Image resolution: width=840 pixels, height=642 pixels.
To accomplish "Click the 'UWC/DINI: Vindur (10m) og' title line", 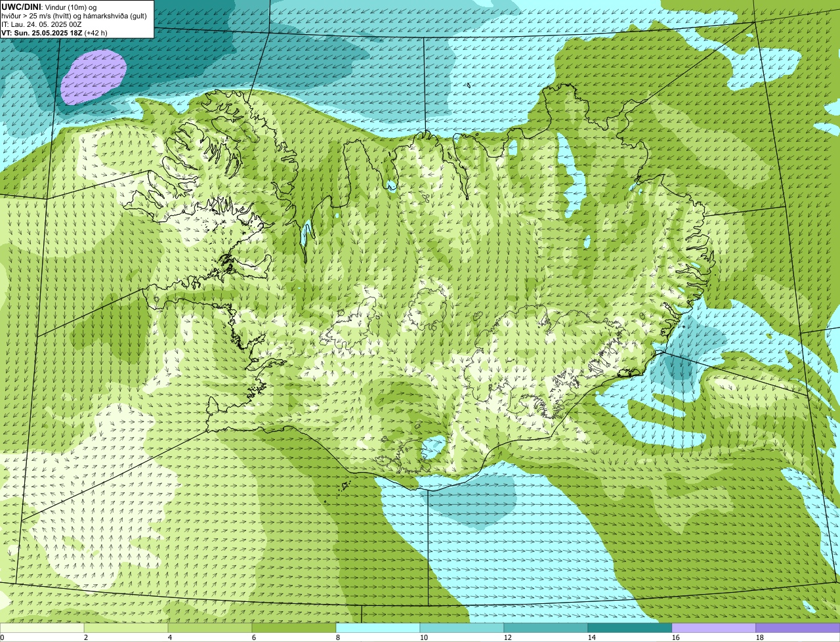I will point(49,7).
